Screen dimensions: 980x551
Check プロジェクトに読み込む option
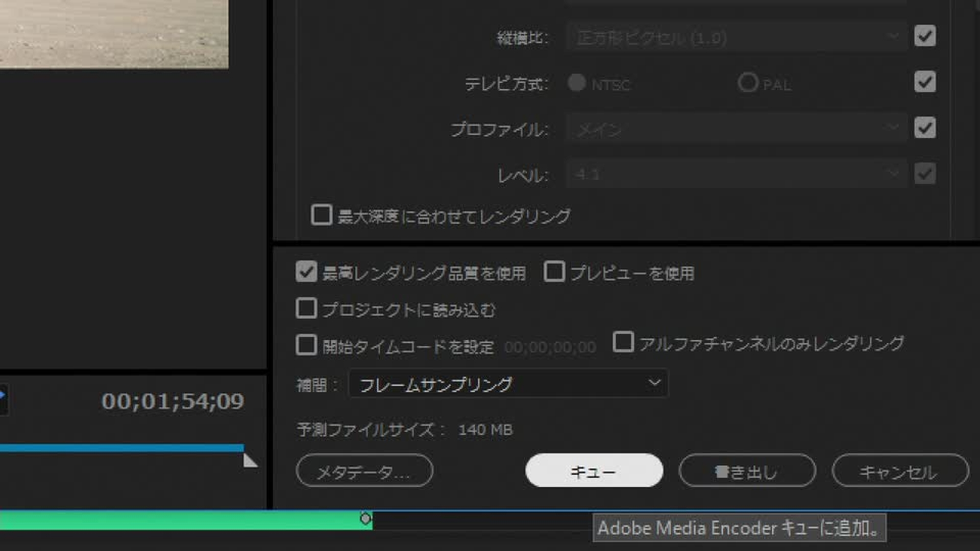click(x=306, y=309)
